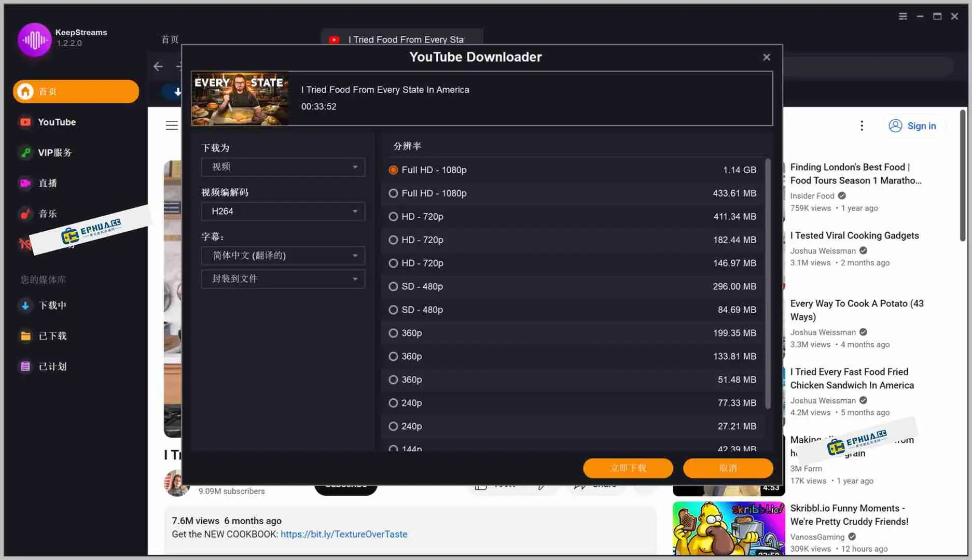Open the 已计划 (Scheduled) downloads list
972x560 pixels.
pyautogui.click(x=52, y=366)
